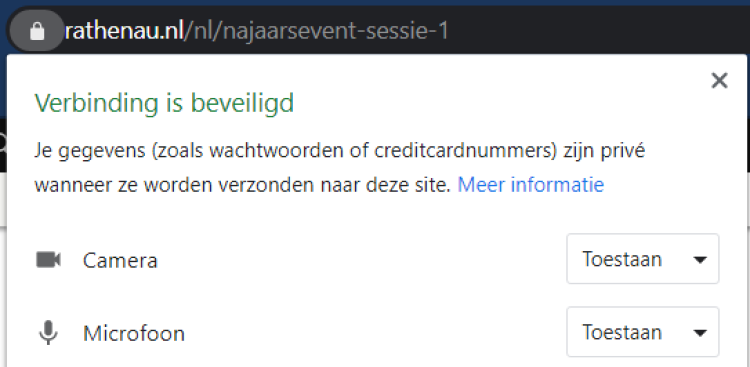750x367 pixels.
Task: Open the Microfoon permission dropdown
Action: [642, 332]
